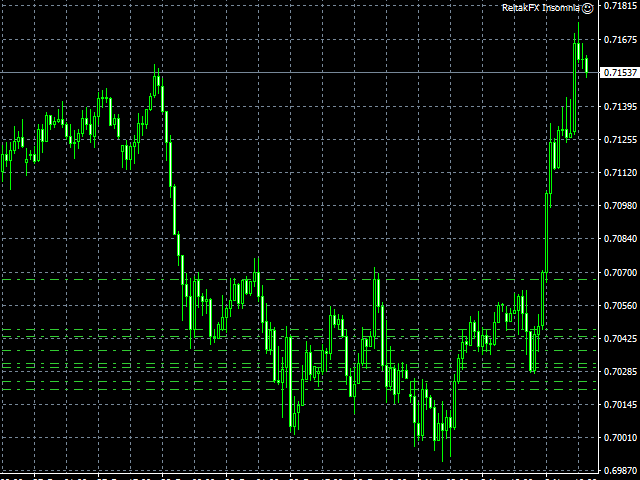Select the most recent rightmost candlestick
This screenshot has height=480, width=640.
587,66
